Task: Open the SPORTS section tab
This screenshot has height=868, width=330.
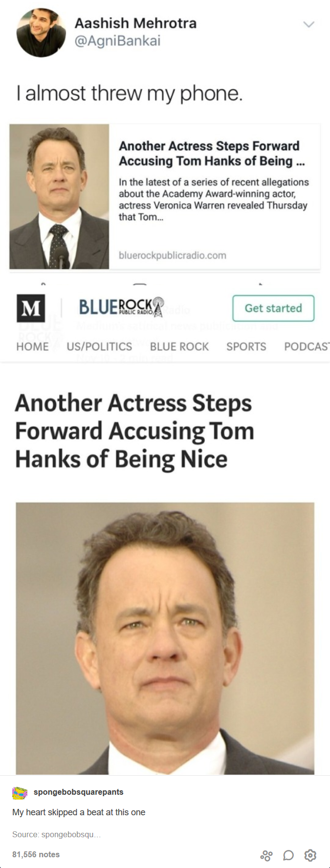Action: click(246, 347)
